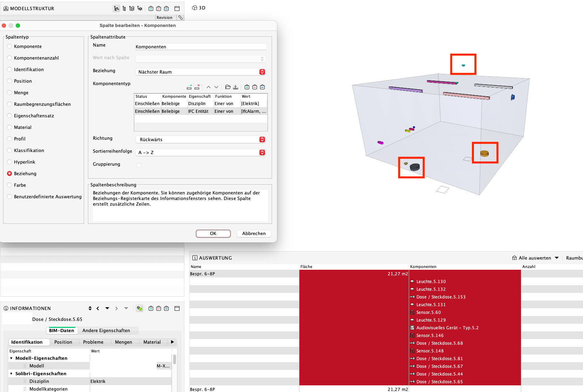Click green plus basket icon in Modellstruktur toolbar
This screenshot has width=583, height=392.
click(x=151, y=8)
